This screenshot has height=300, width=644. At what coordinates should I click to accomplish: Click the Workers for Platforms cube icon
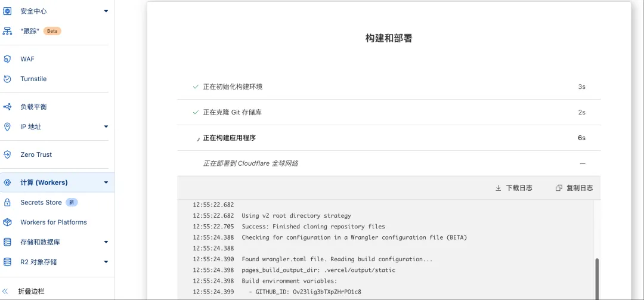[x=7, y=222]
